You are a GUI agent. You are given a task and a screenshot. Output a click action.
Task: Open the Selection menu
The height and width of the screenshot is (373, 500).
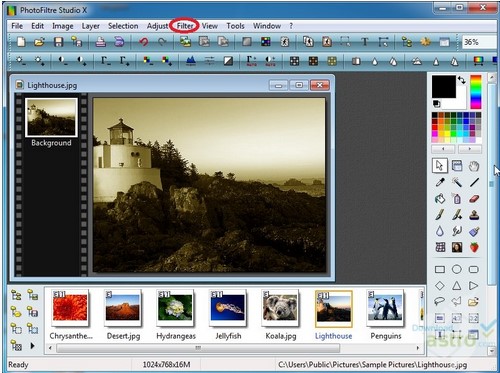tap(123, 26)
